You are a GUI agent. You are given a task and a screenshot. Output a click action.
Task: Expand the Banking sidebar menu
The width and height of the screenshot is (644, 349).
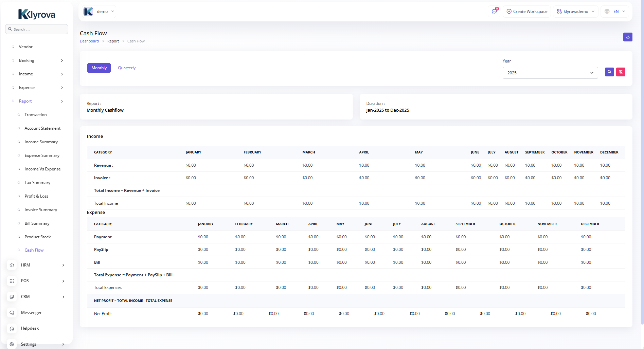(x=37, y=60)
